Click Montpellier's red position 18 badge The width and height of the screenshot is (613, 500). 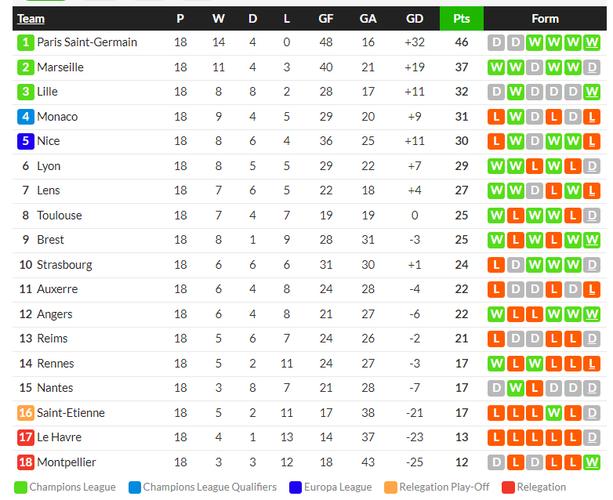(25, 462)
